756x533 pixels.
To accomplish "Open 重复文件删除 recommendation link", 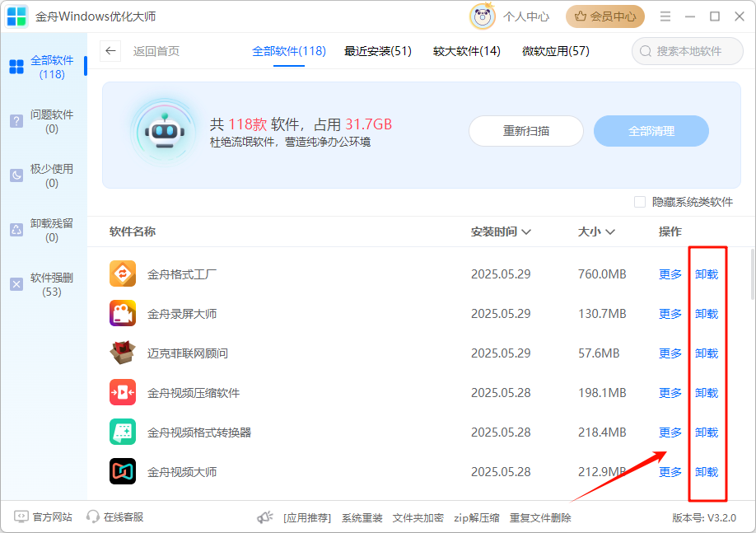I will click(540, 518).
